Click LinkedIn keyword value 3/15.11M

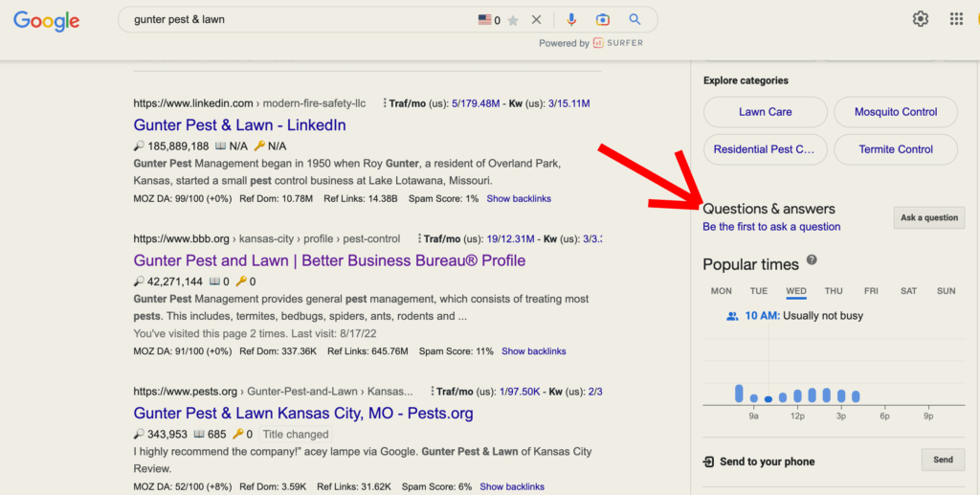coord(568,103)
